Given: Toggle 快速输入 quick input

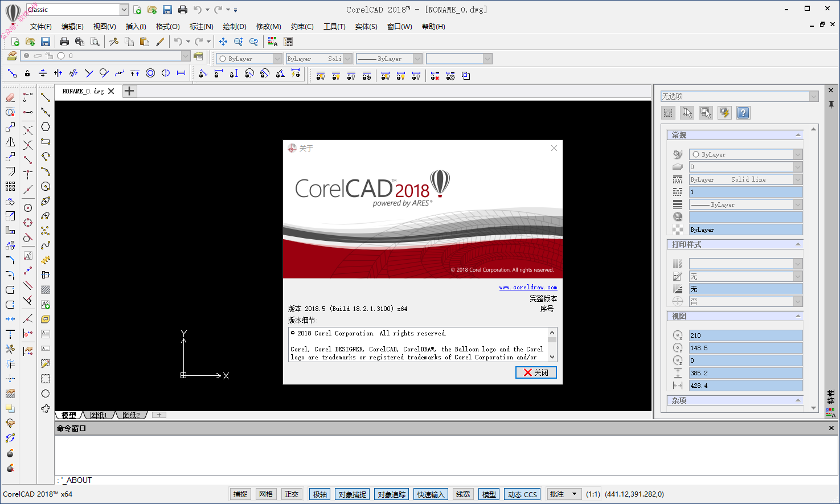Looking at the screenshot, I should (x=431, y=494).
